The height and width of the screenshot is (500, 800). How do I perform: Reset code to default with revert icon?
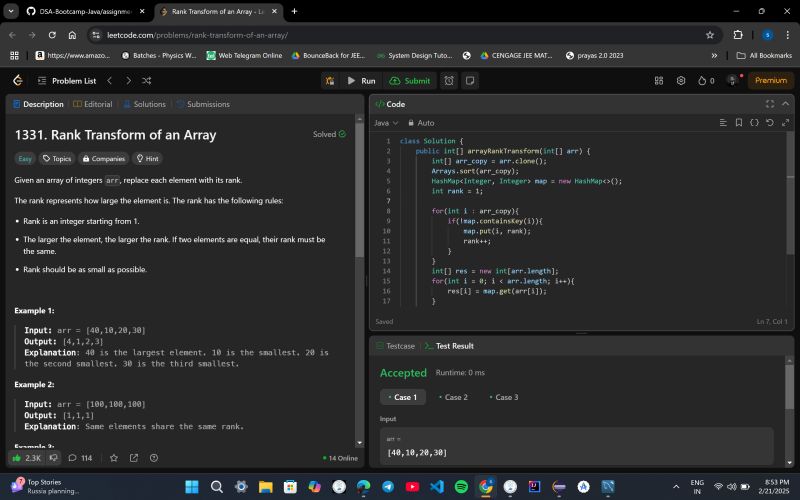pos(769,123)
